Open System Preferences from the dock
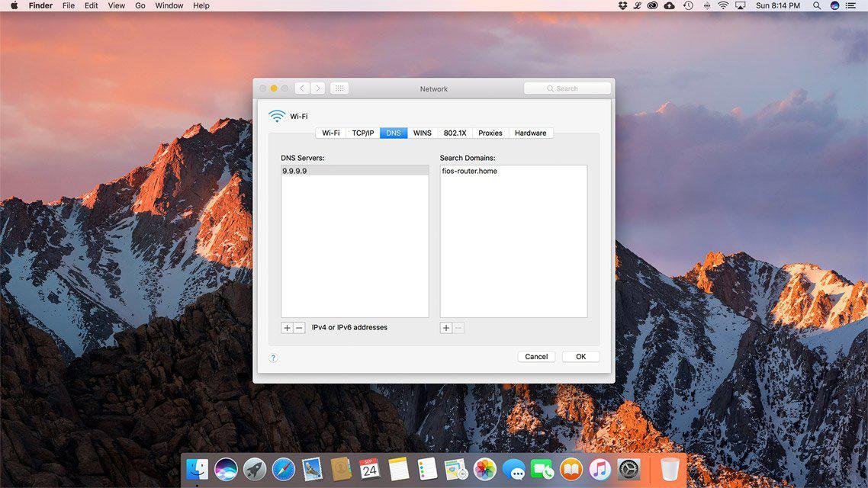The height and width of the screenshot is (488, 868). [x=628, y=469]
